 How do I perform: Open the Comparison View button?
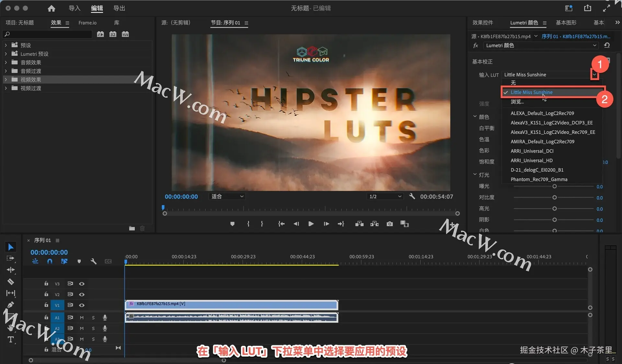404,224
